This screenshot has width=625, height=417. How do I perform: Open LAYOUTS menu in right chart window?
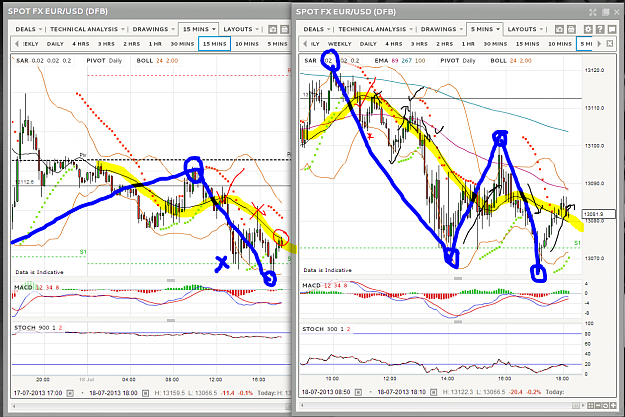525,29
